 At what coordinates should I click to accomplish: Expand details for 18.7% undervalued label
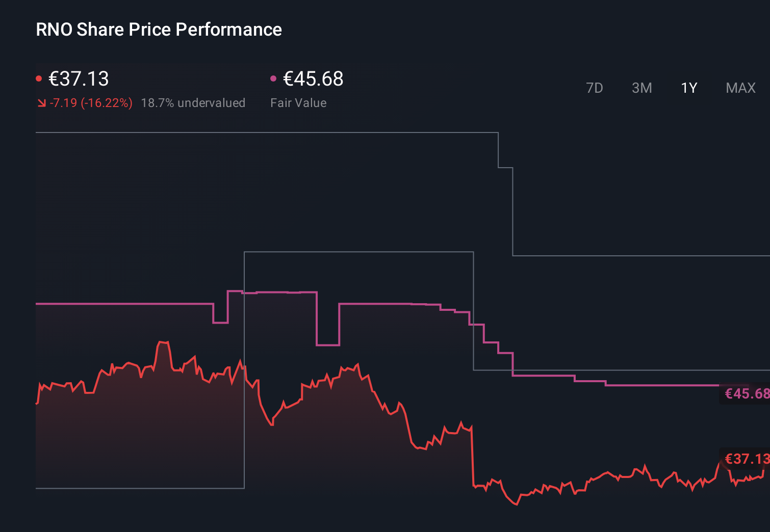pos(194,103)
